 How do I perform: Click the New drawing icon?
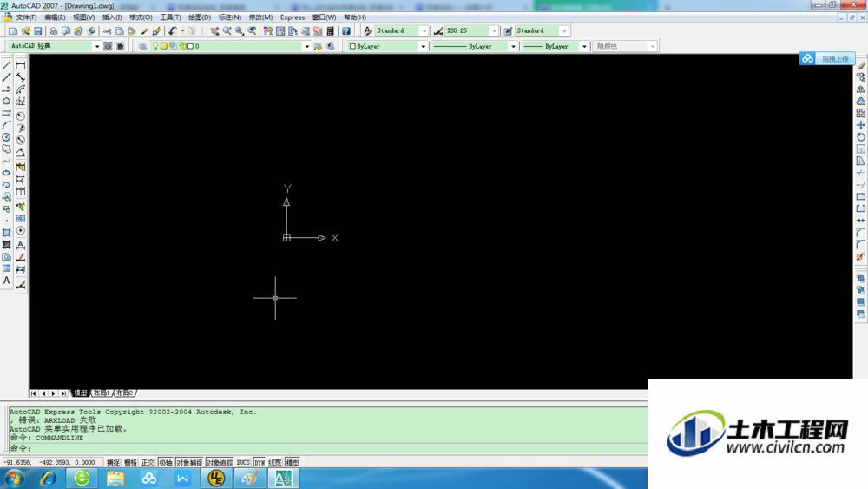13,31
